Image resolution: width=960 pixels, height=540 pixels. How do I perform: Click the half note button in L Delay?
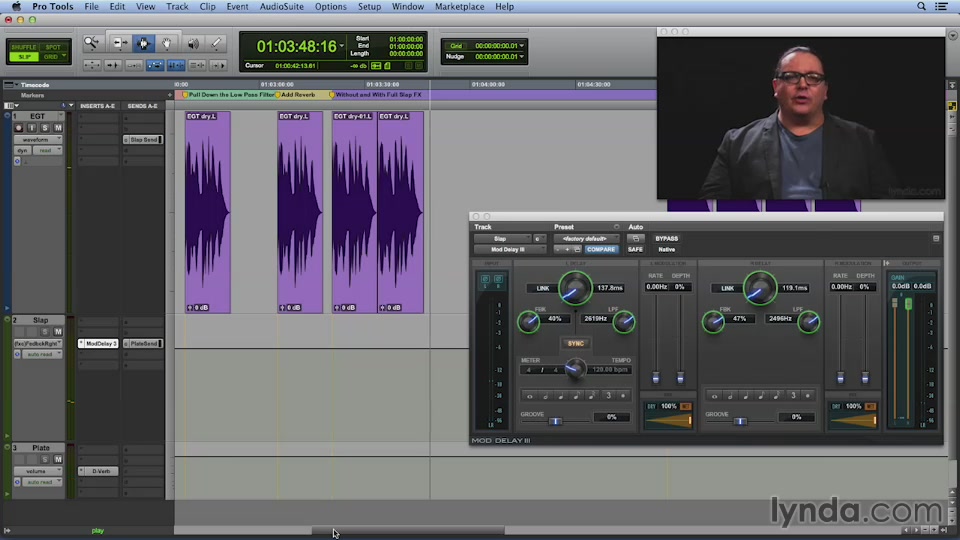pyautogui.click(x=546, y=396)
